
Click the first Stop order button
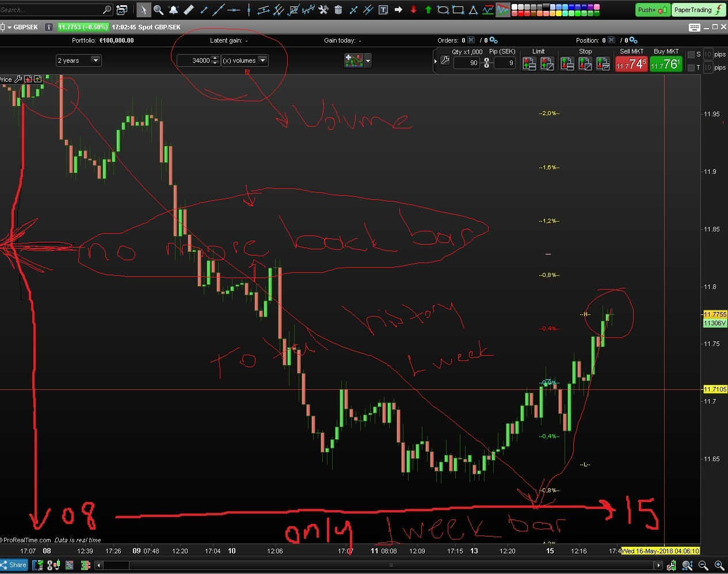coord(567,64)
